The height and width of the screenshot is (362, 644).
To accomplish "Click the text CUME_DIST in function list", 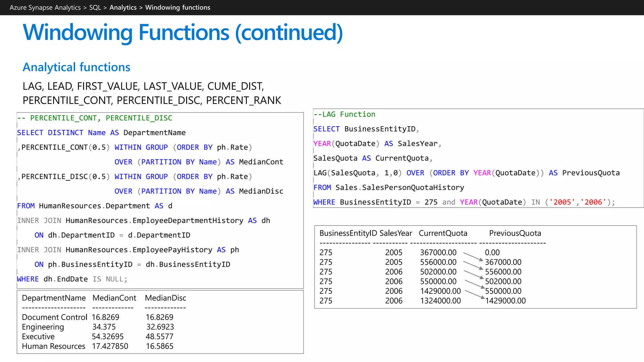I will [236, 86].
